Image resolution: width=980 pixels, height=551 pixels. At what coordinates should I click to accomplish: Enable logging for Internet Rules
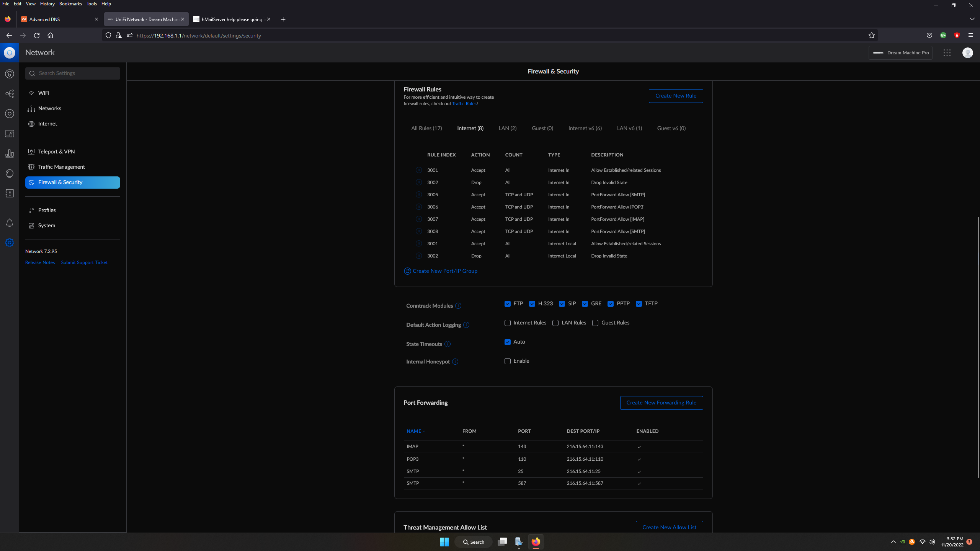tap(508, 323)
